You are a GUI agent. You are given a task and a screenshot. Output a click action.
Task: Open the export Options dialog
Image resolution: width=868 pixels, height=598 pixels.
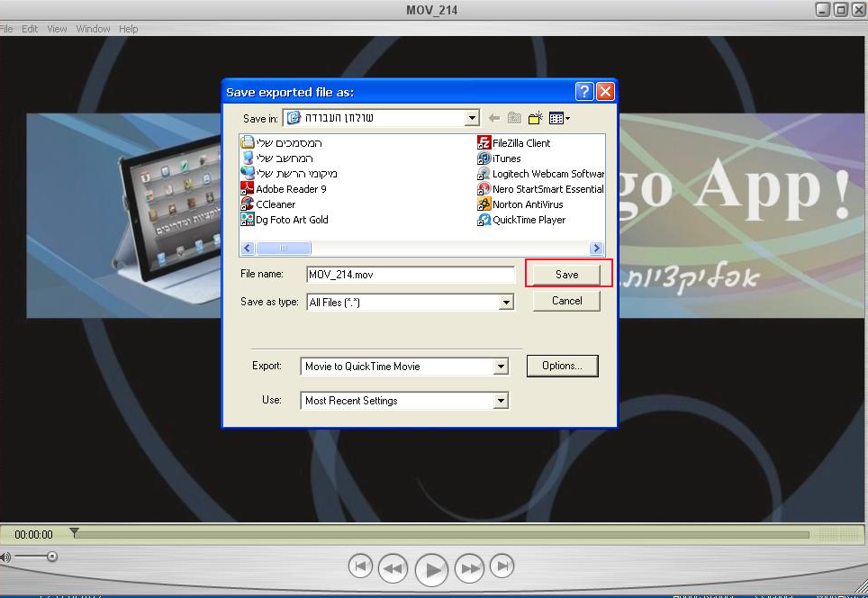click(562, 366)
